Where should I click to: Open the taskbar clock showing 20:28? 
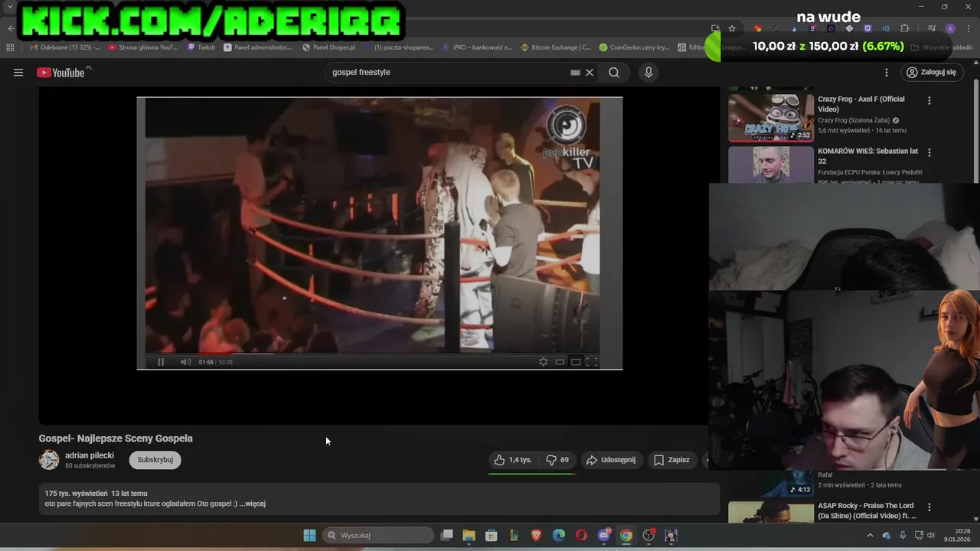coord(957,535)
